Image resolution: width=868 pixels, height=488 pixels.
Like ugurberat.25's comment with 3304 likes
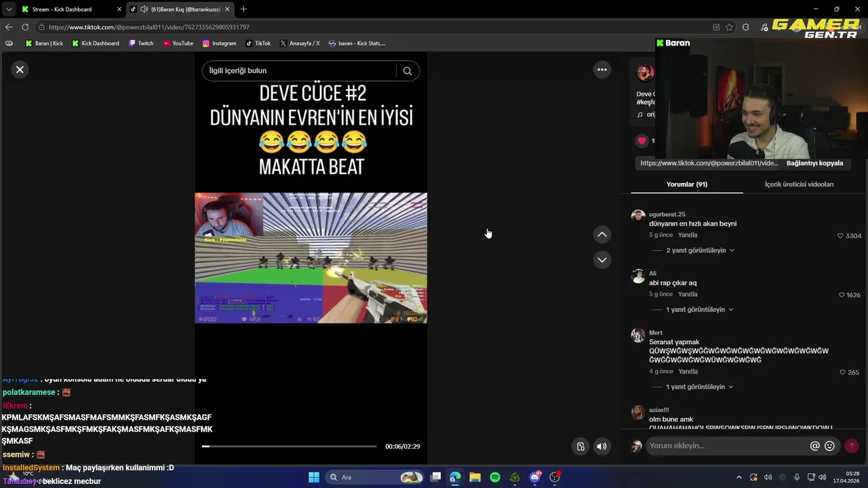click(840, 236)
